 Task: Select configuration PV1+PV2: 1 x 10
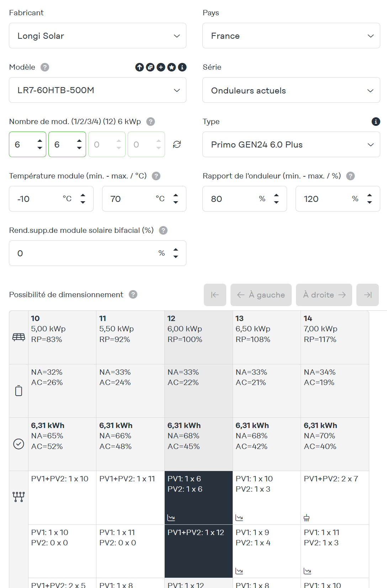[62, 498]
